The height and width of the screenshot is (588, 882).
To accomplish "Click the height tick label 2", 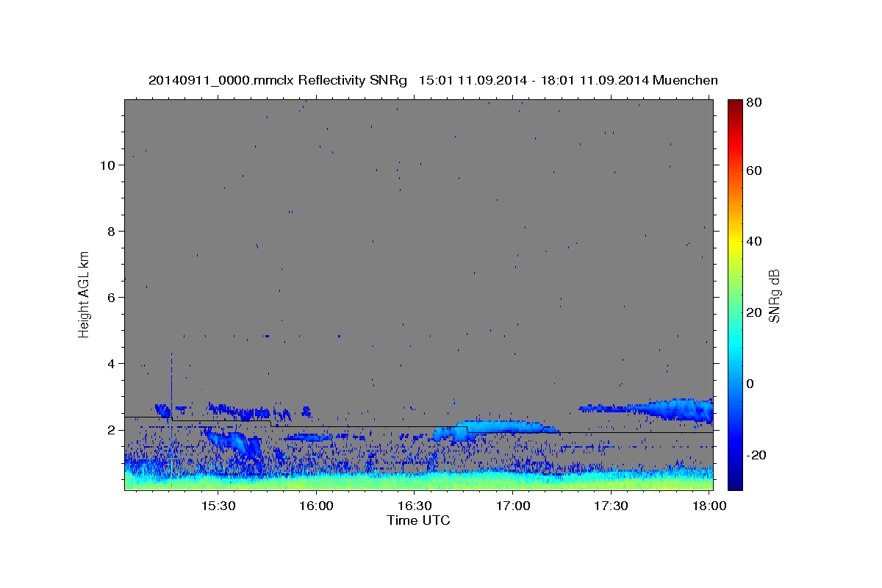I will (x=112, y=430).
